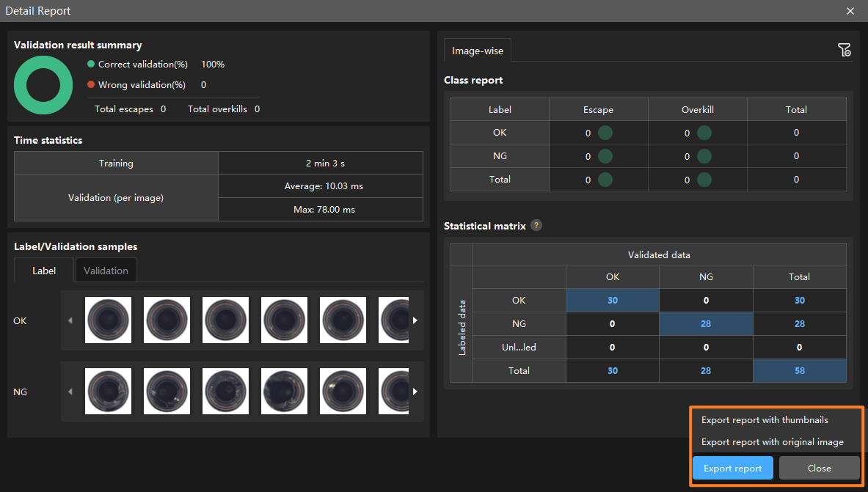The height and width of the screenshot is (492, 868).
Task: Open fourth NG sample thumbnail
Action: tap(284, 391)
